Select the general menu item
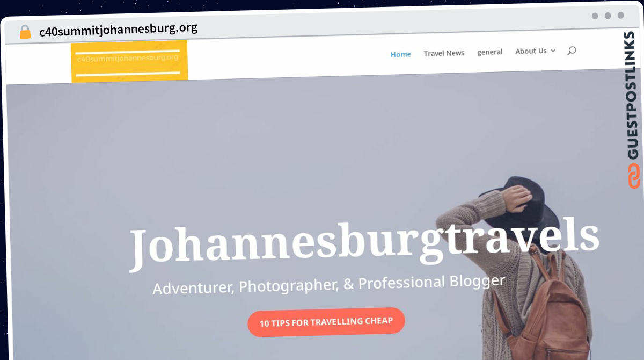The height and width of the screenshot is (360, 644). click(x=490, y=52)
